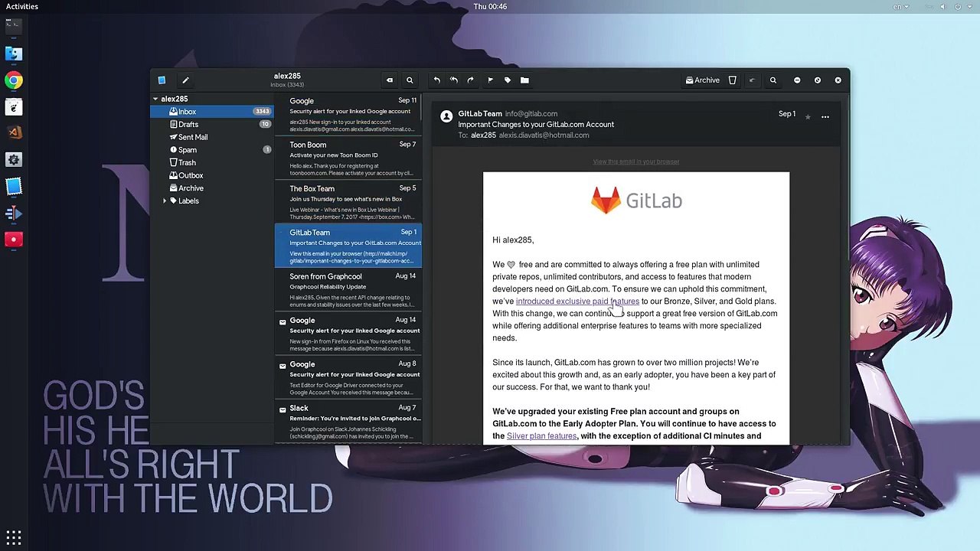Open the Thu 00:46 clock menu
This screenshot has height=551, width=980.
(490, 6)
